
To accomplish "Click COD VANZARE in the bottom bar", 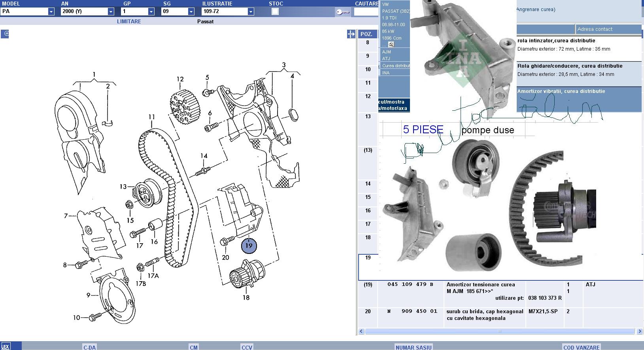I will click(x=581, y=347).
